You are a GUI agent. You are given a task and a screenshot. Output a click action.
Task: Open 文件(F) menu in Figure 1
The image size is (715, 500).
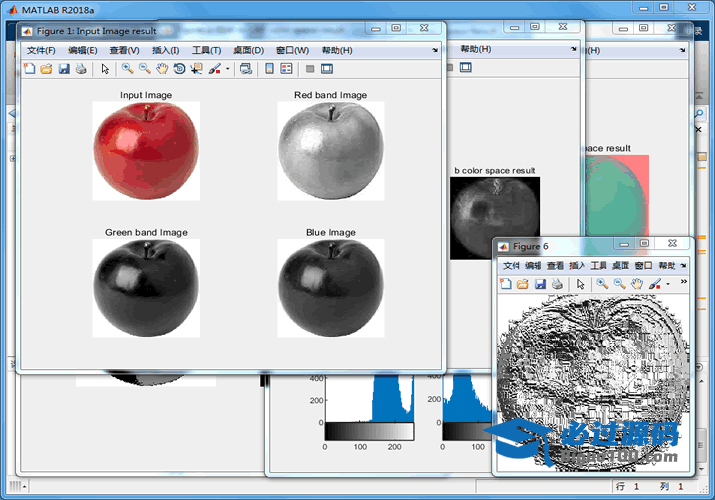coord(41,50)
